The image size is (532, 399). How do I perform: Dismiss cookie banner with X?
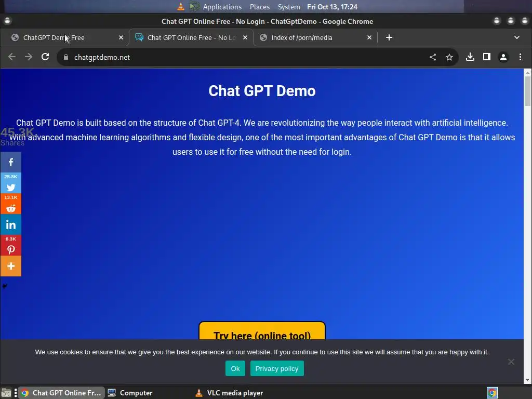(511, 362)
